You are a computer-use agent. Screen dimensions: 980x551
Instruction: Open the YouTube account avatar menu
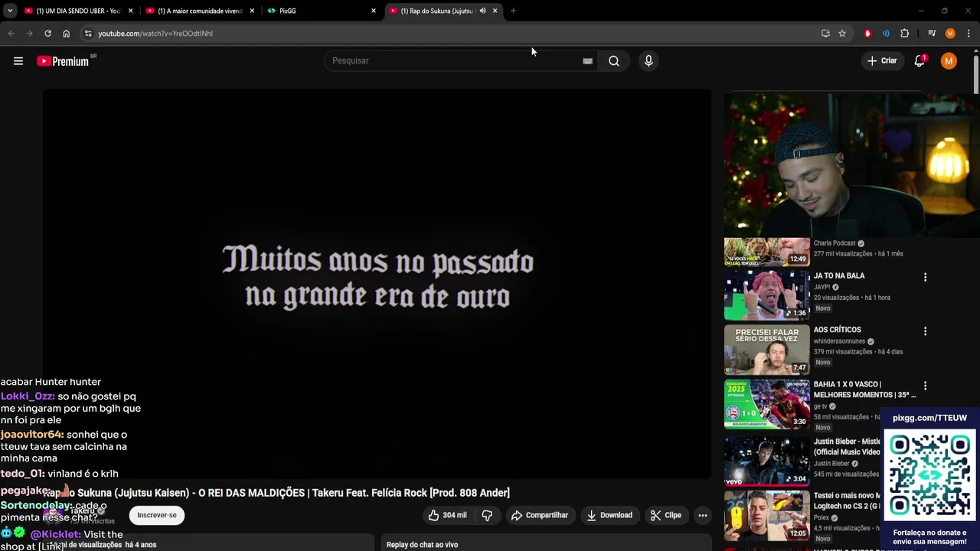949,61
